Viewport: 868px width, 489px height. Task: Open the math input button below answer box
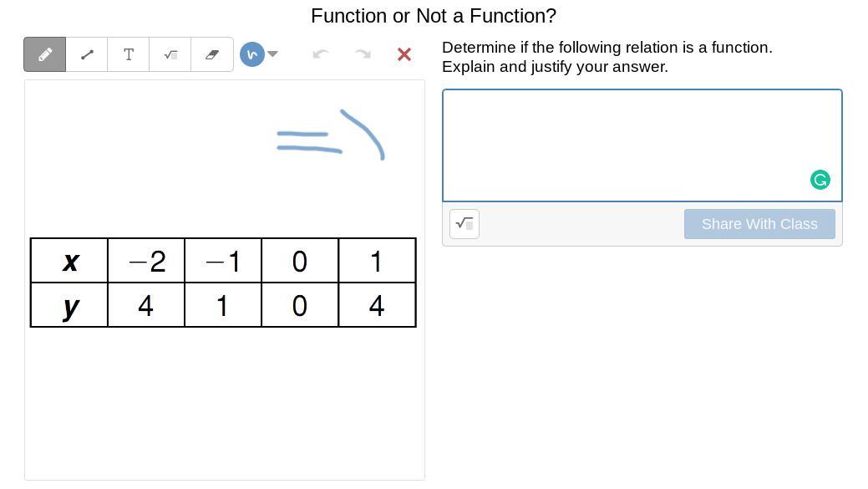[x=464, y=224]
